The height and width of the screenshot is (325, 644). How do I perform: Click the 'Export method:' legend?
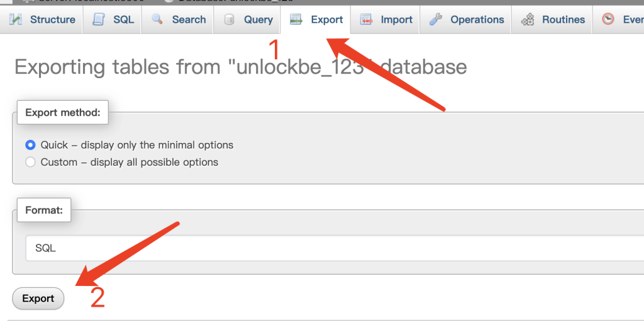63,112
